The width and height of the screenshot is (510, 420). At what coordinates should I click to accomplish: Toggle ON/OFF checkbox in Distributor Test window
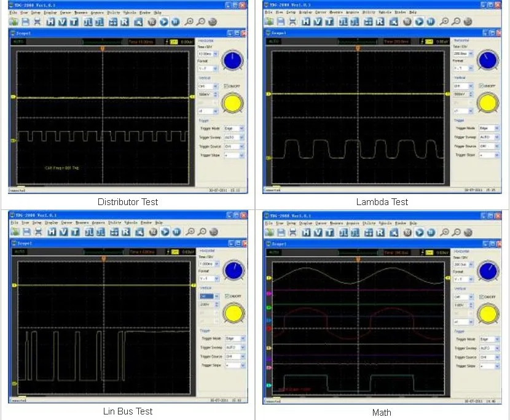(x=226, y=86)
